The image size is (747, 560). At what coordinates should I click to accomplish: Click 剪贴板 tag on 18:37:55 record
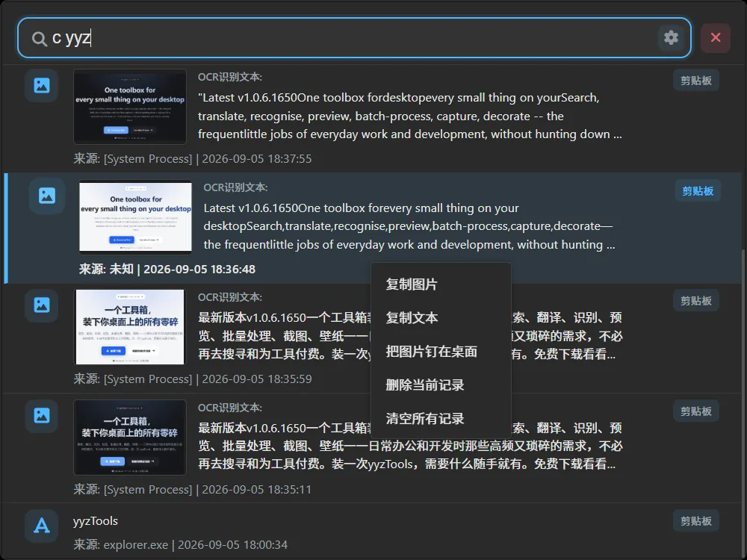[695, 81]
